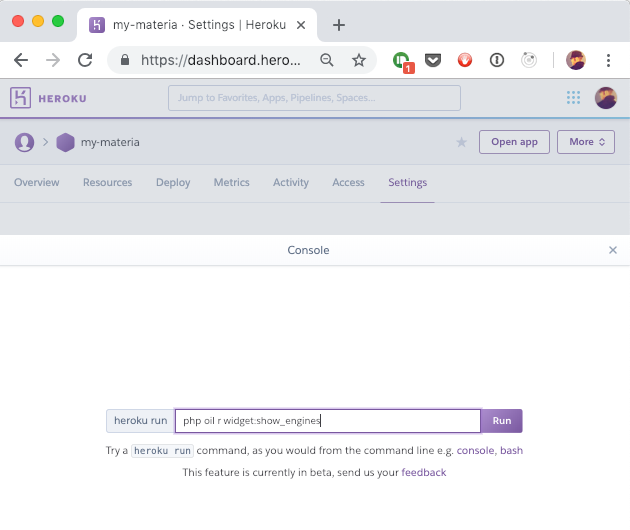Favorite my-materia with the star icon
Image resolution: width=630 pixels, height=530 pixels.
point(462,142)
